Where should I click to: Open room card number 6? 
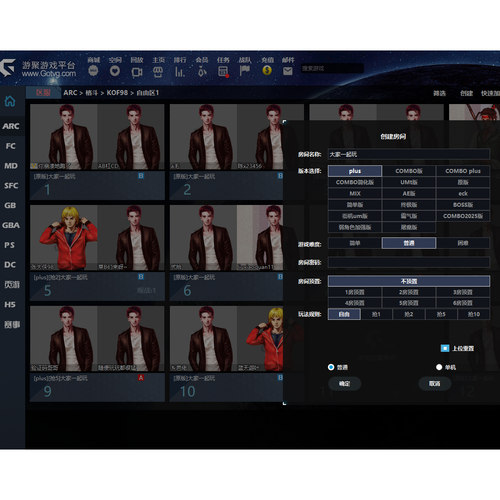click(227, 253)
